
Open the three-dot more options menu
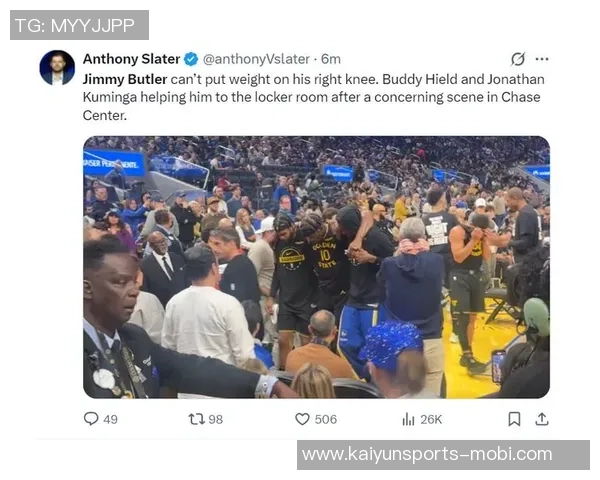click(542, 59)
